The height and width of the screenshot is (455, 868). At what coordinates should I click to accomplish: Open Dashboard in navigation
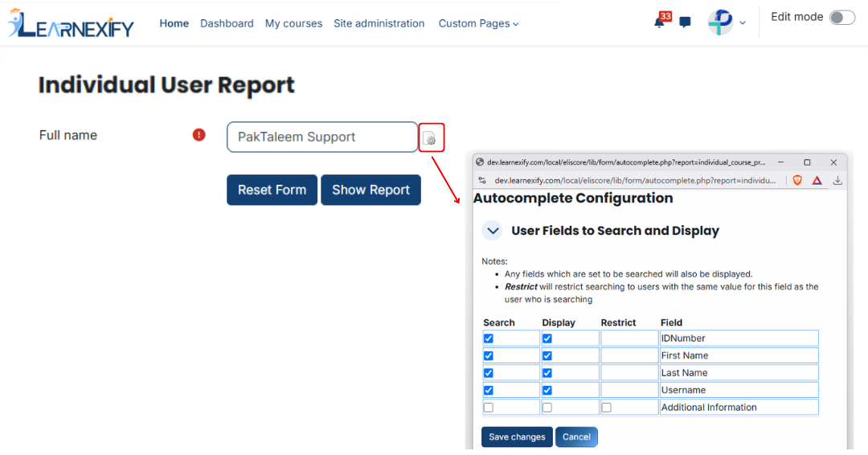[x=227, y=23]
